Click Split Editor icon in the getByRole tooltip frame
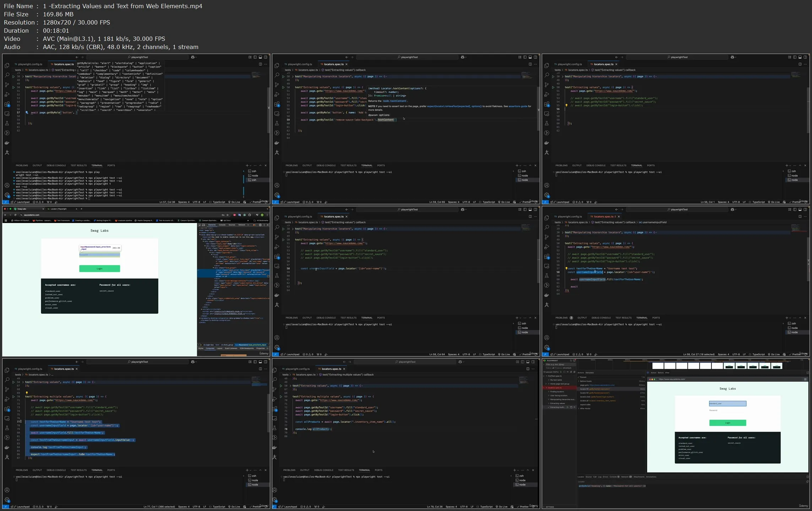812x511 pixels. (x=260, y=64)
